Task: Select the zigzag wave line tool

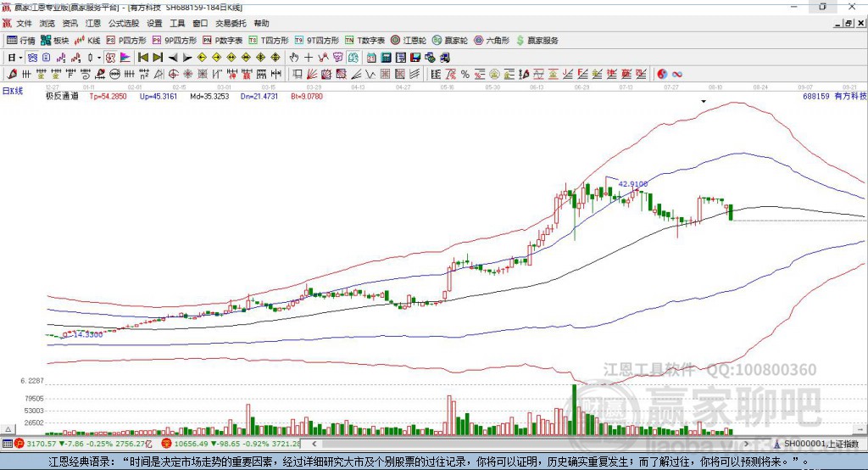Action: tap(370, 75)
